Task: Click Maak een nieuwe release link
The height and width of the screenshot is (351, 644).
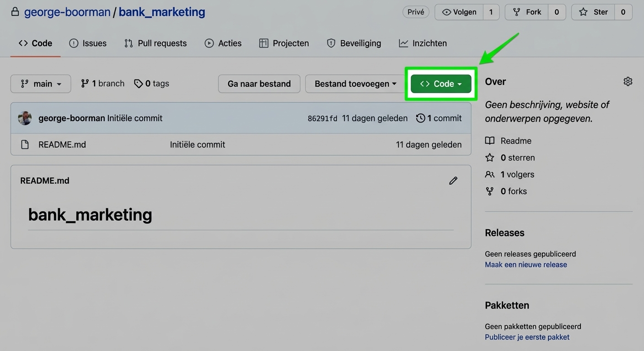Action: click(x=526, y=265)
